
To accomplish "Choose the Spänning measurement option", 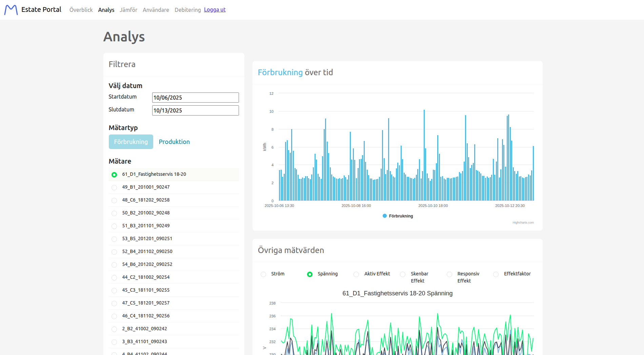I will click(x=310, y=274).
